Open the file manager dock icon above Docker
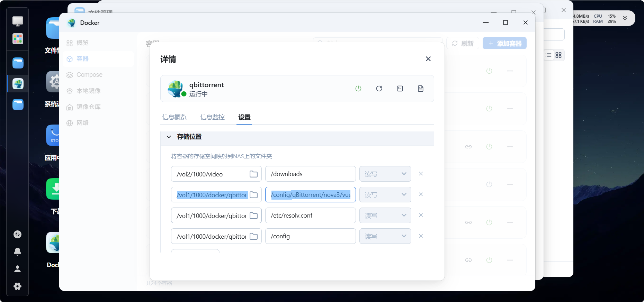Viewport: 644px width, 302px height. click(18, 63)
